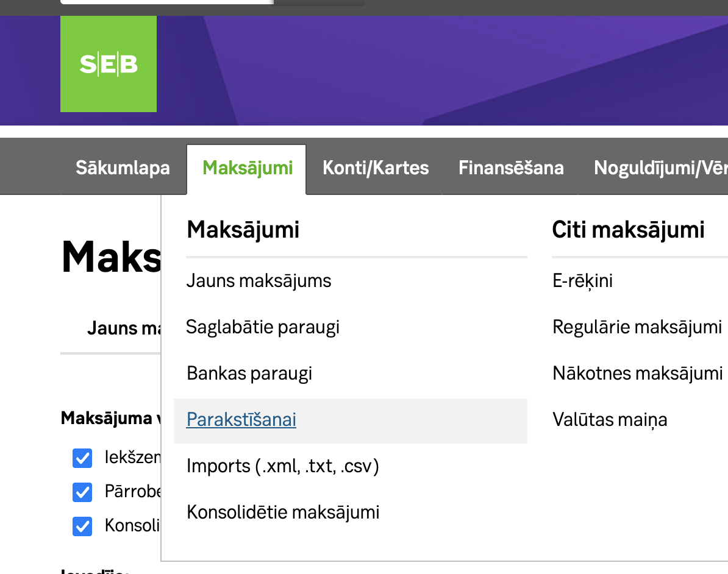Click the Parakstīšanai link

[241, 420]
